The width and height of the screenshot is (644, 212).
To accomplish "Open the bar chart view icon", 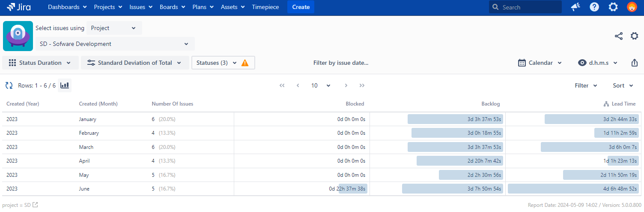I will 65,85.
